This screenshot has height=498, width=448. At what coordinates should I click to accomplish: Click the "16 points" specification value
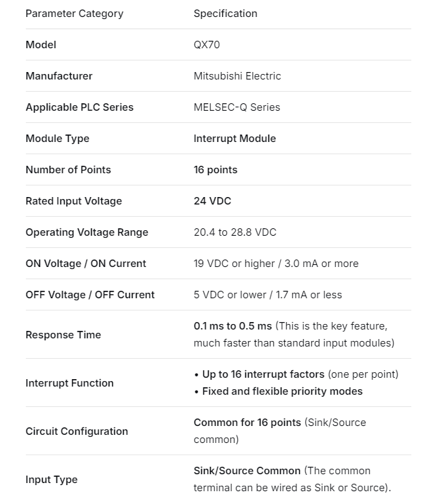(216, 170)
